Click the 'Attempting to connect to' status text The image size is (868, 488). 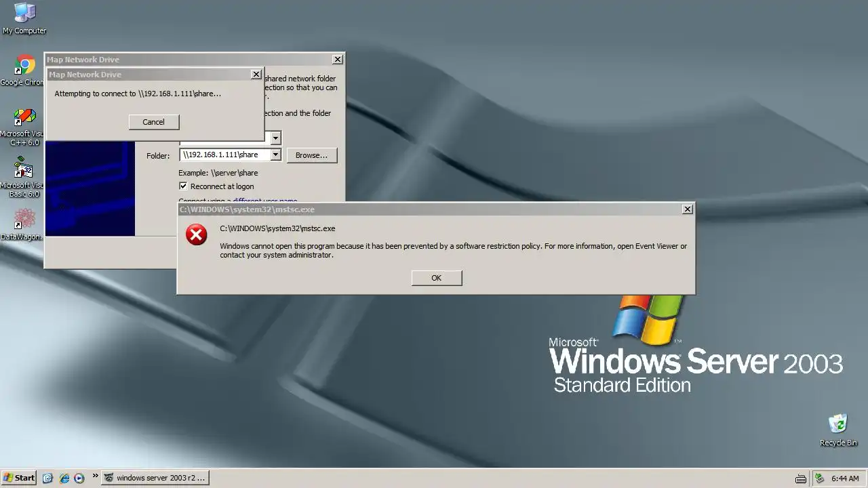pyautogui.click(x=138, y=94)
